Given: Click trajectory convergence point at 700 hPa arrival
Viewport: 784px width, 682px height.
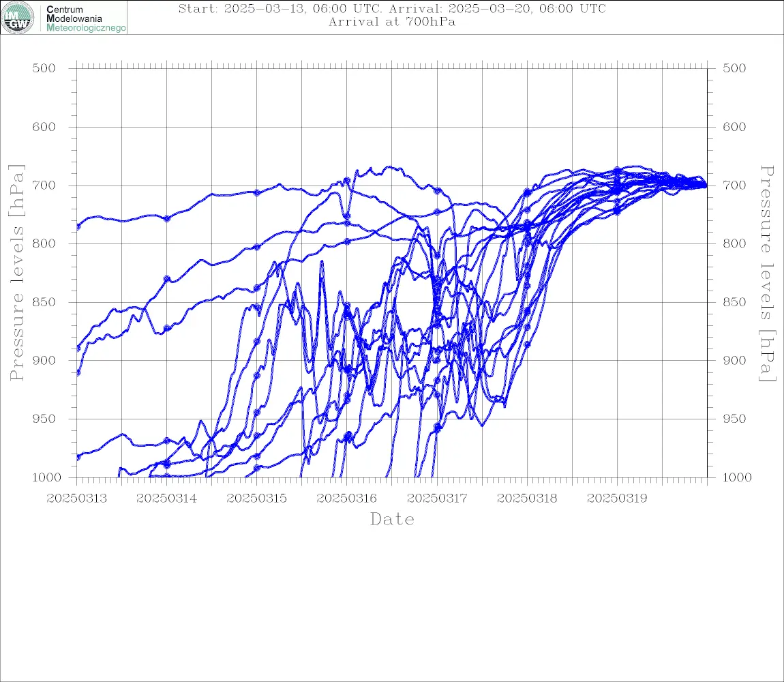Looking at the screenshot, I should click(706, 186).
